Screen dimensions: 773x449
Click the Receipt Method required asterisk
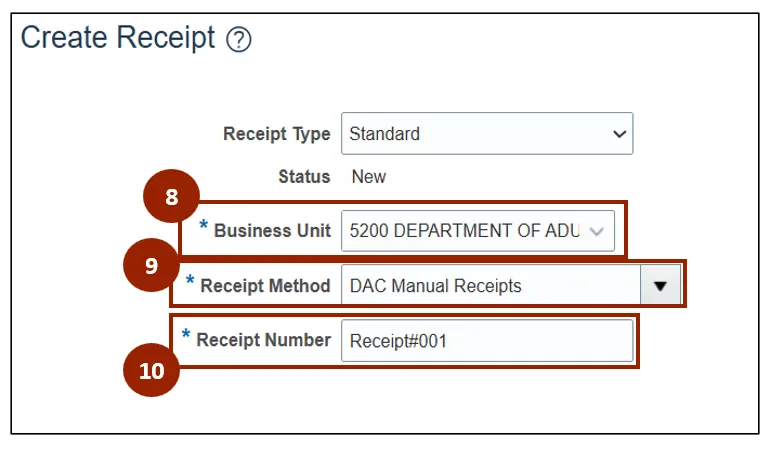coord(190,282)
